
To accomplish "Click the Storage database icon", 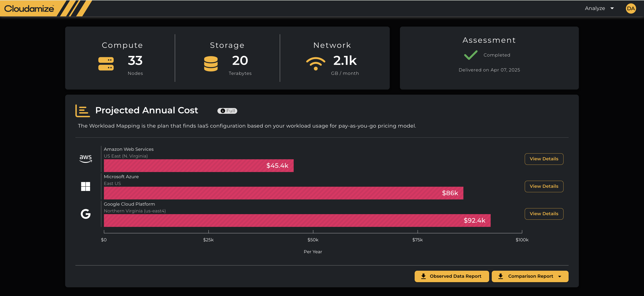I will coord(211,64).
